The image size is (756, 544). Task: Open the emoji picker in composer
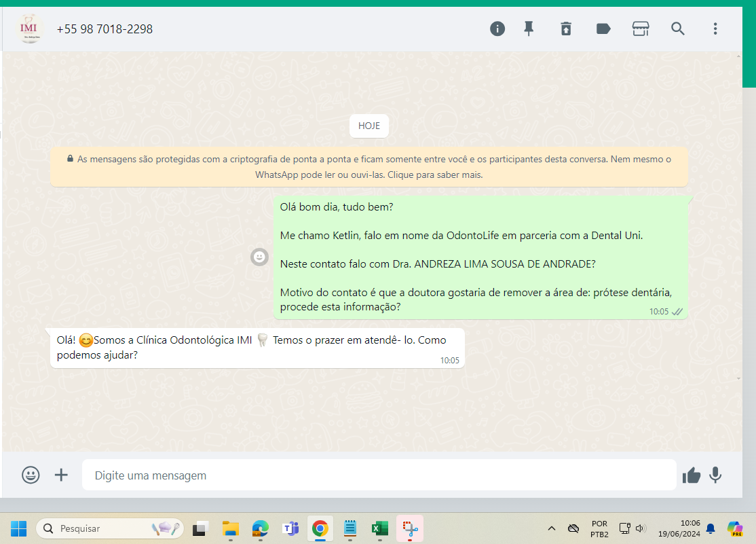pyautogui.click(x=31, y=475)
